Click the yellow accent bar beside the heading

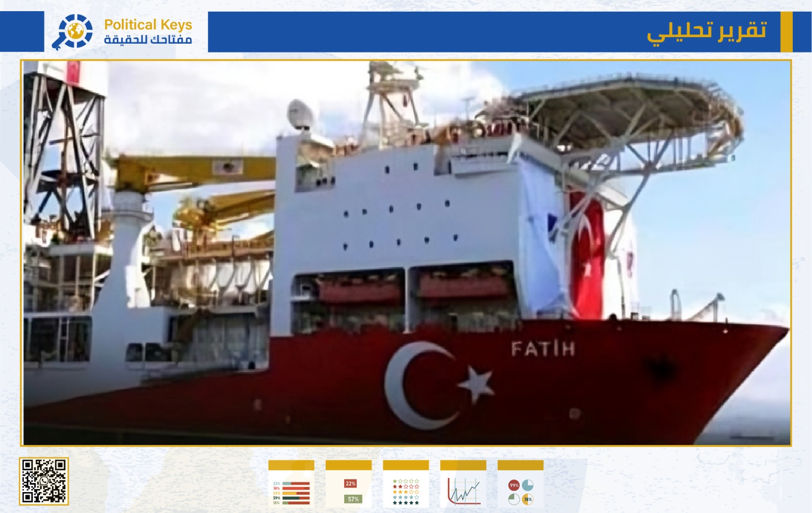[x=786, y=31]
